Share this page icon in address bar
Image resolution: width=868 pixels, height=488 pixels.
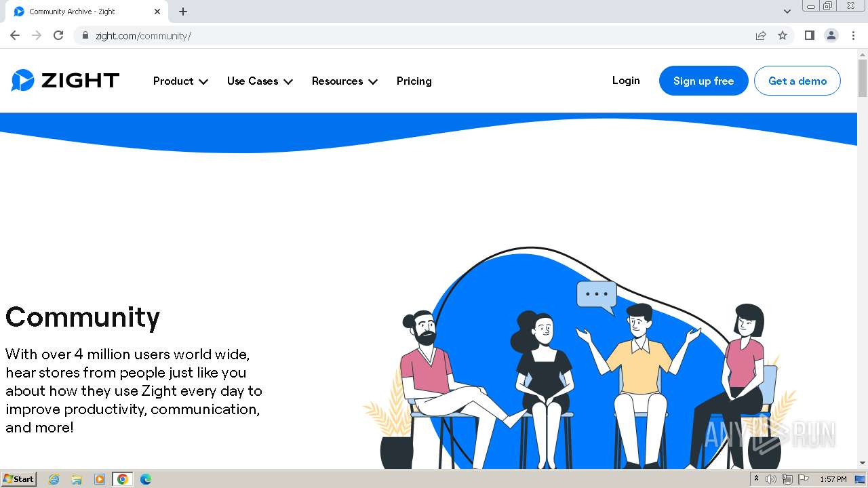[761, 35]
